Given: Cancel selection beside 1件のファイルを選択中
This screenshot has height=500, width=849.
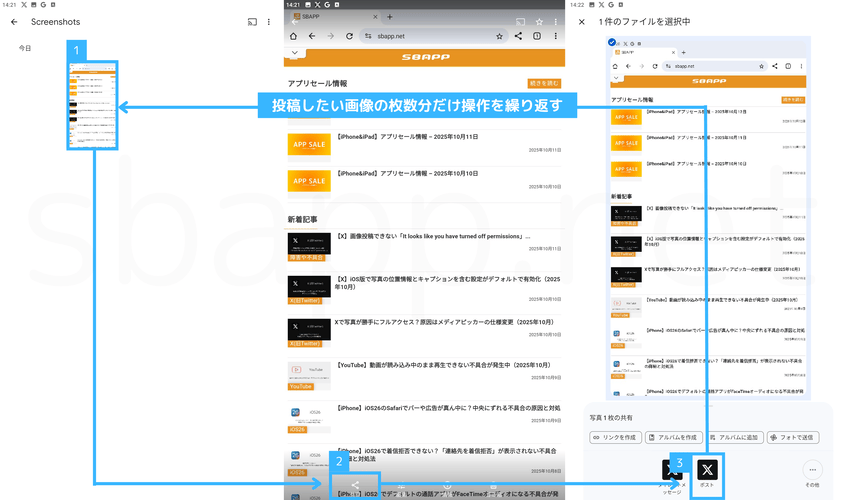Looking at the screenshot, I should point(582,21).
